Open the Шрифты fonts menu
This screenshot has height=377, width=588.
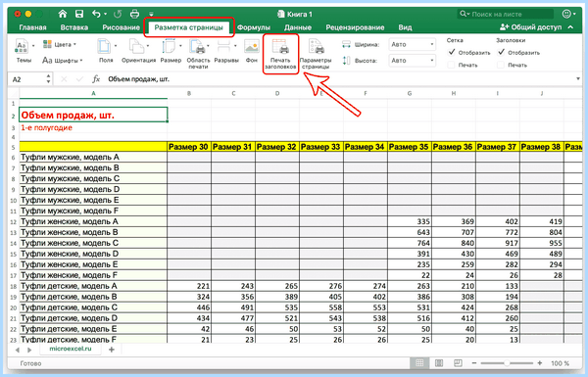[x=63, y=61]
